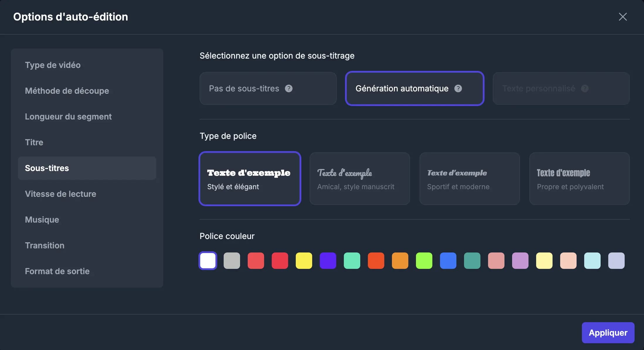Select the white font color
644x350 pixels.
coord(208,260)
